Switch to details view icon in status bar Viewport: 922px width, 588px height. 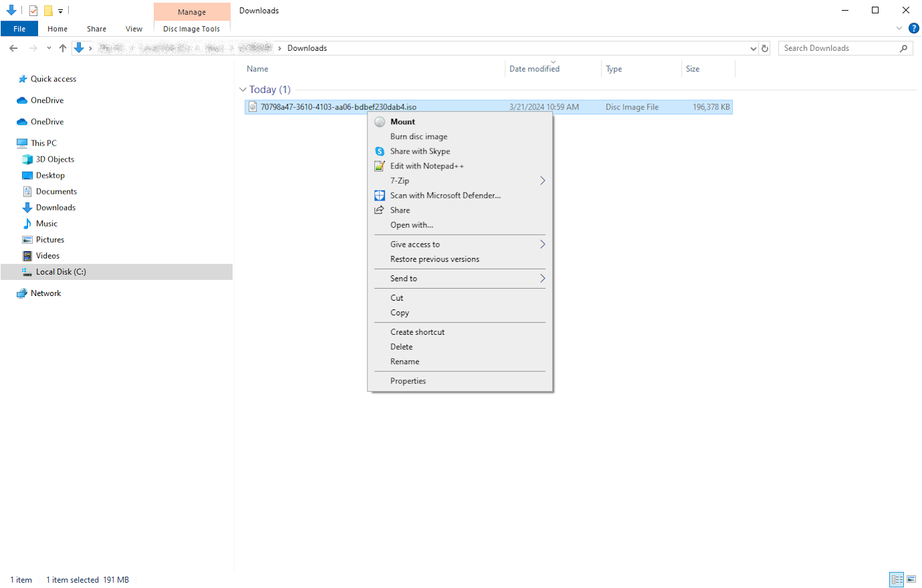(897, 579)
